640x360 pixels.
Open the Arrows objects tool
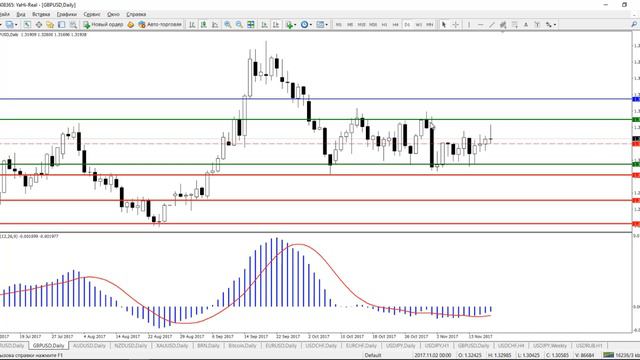pos(549,24)
